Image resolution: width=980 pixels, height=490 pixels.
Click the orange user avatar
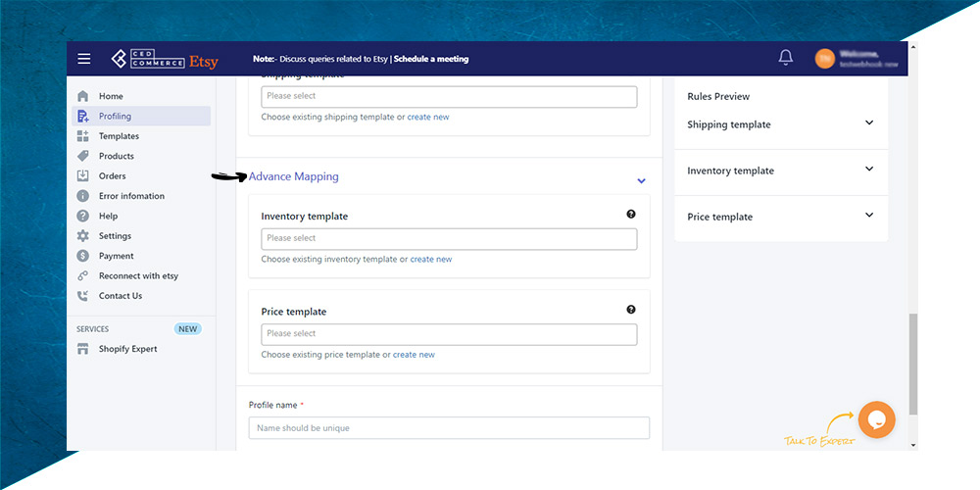[x=825, y=59]
